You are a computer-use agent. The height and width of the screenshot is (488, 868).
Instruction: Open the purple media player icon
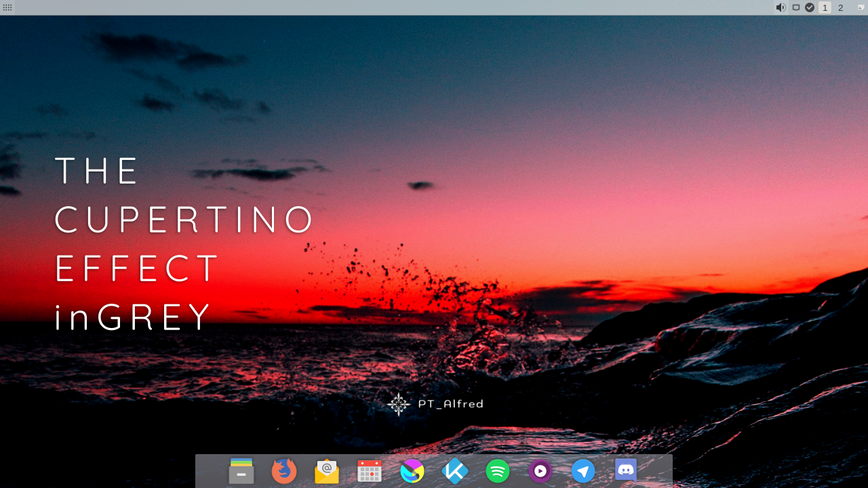tap(540, 471)
